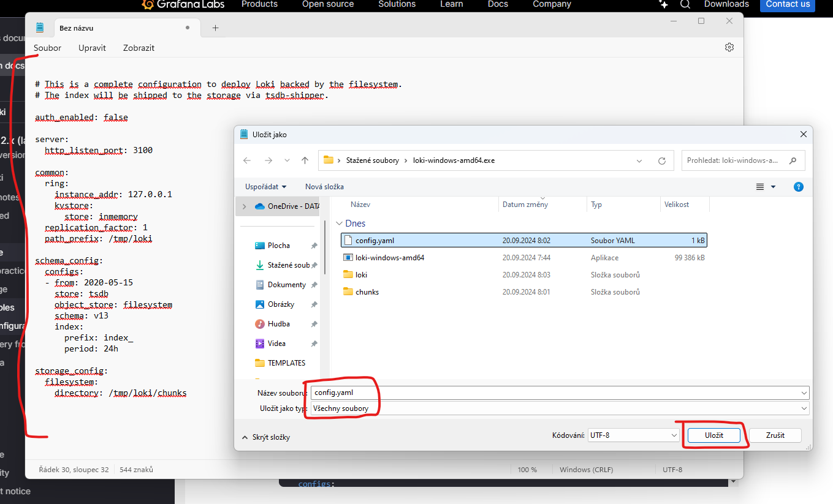The width and height of the screenshot is (833, 504).
Task: Open the Zobrazit menu in Notepad
Action: (139, 48)
